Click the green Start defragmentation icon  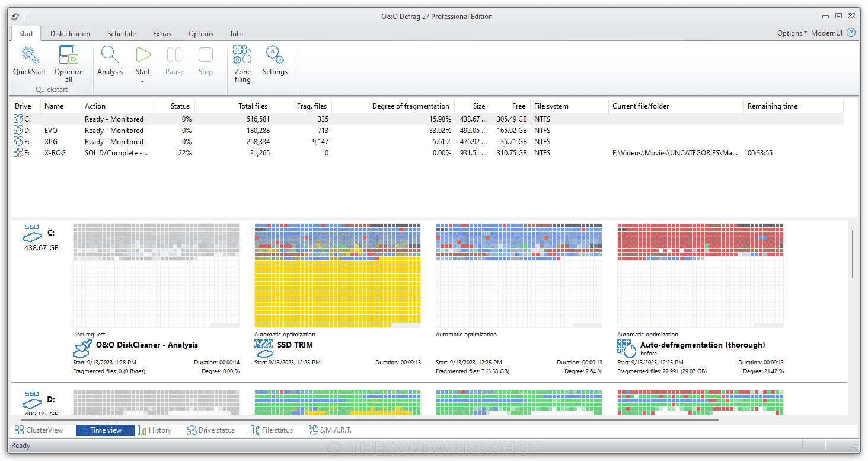point(143,55)
